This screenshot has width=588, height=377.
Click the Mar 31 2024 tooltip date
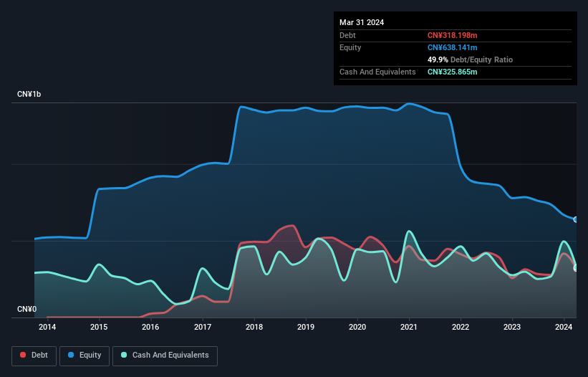click(362, 22)
